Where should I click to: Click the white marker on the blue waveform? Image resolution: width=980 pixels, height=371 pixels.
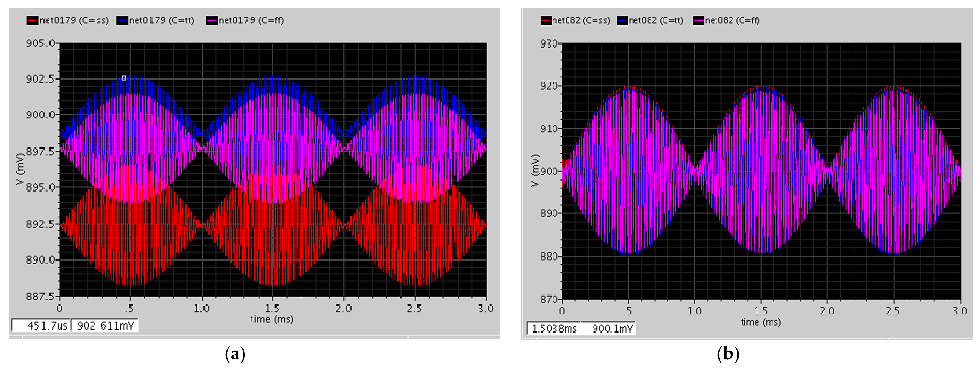[x=124, y=78]
